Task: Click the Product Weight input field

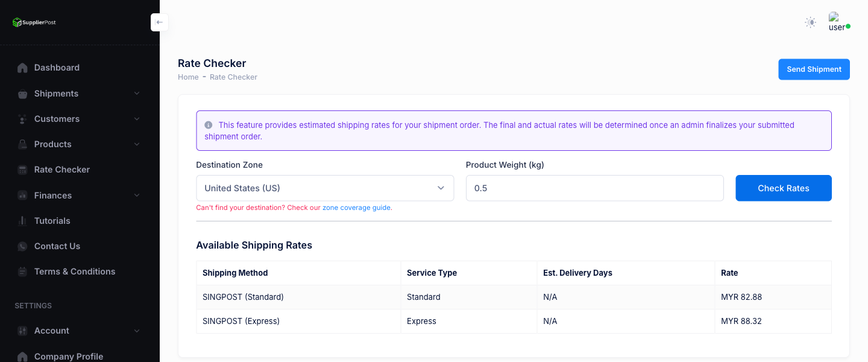Action: tap(594, 188)
